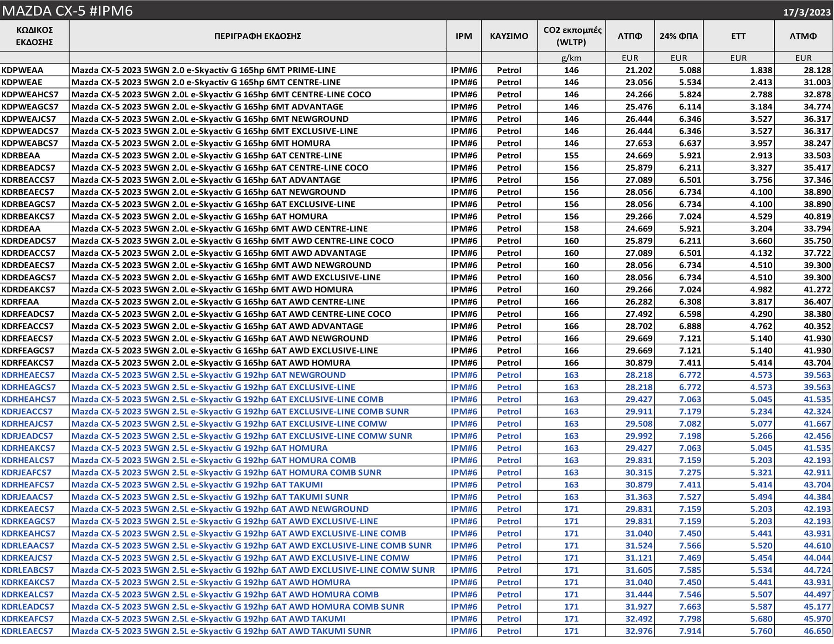834x644 pixels.
Task: Click the 6MT HOMURA 165hp description cell
Action: pos(201,143)
